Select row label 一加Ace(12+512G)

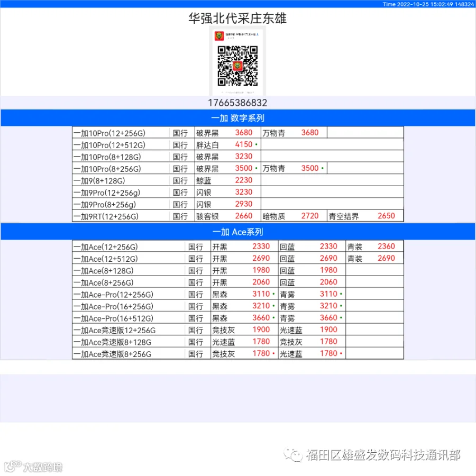[x=106, y=259]
